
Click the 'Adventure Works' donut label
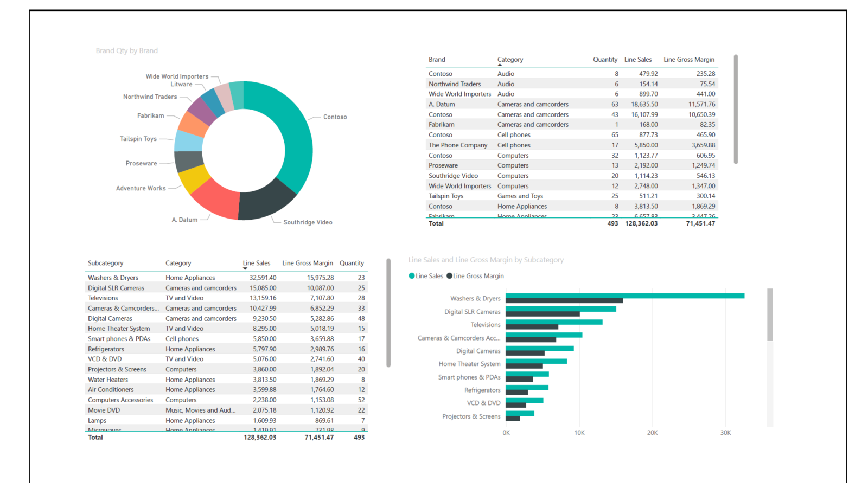[141, 189]
